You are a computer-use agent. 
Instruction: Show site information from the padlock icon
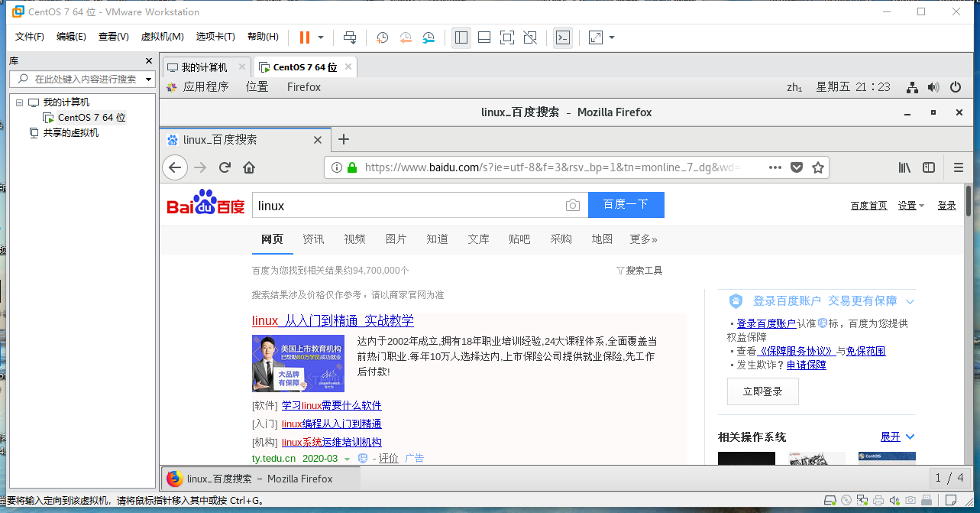tap(352, 167)
